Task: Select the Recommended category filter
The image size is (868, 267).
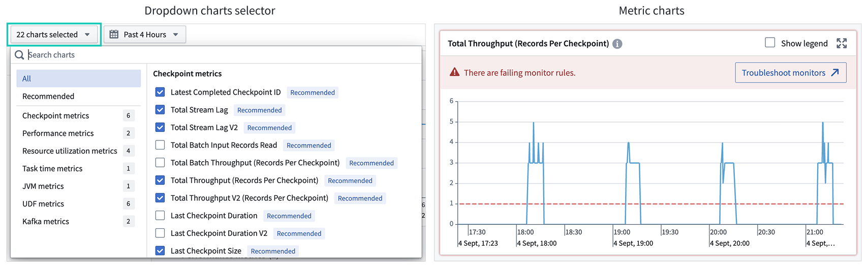Action: (48, 96)
